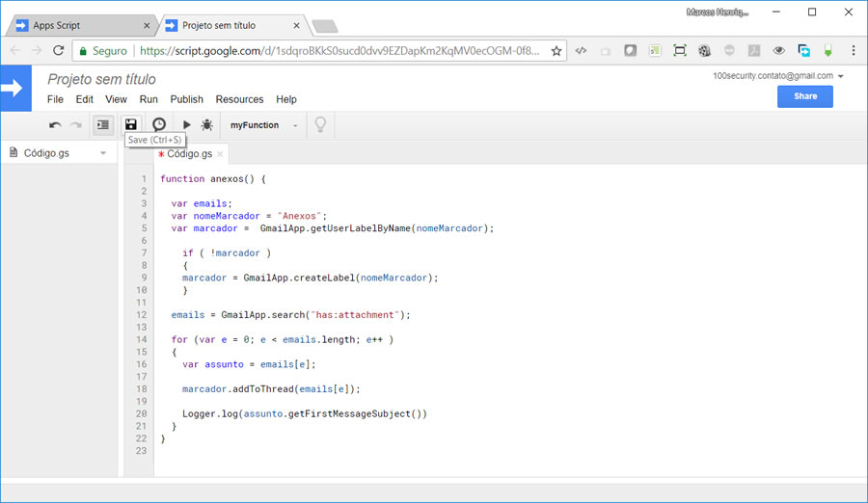Screen dimensions: 868x503
Task: Open the current project's triggers clock icon
Action: pyautogui.click(x=159, y=124)
